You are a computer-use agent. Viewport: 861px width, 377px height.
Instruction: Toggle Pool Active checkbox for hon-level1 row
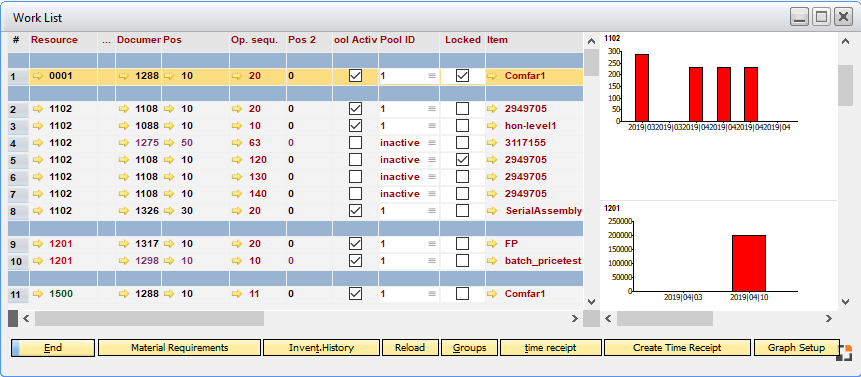[356, 126]
